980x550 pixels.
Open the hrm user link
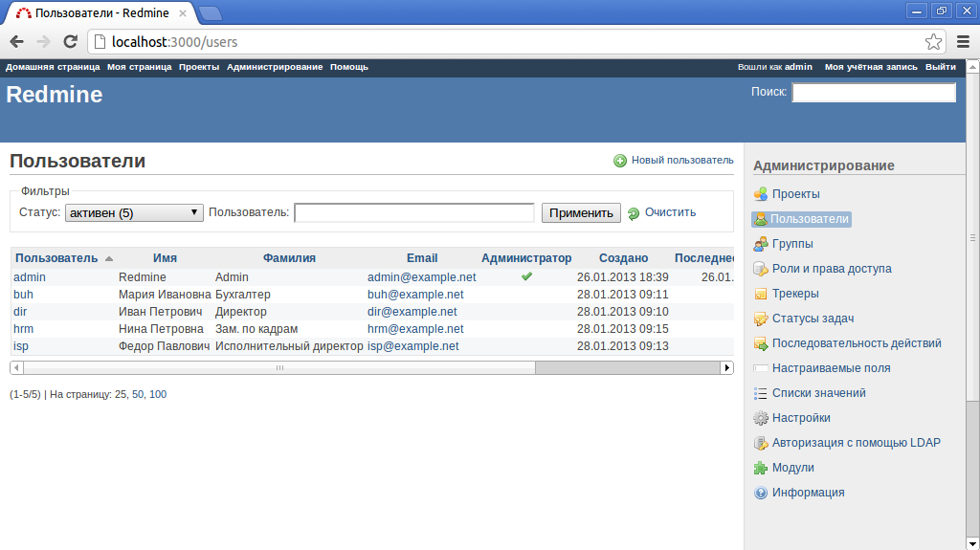[23, 329]
